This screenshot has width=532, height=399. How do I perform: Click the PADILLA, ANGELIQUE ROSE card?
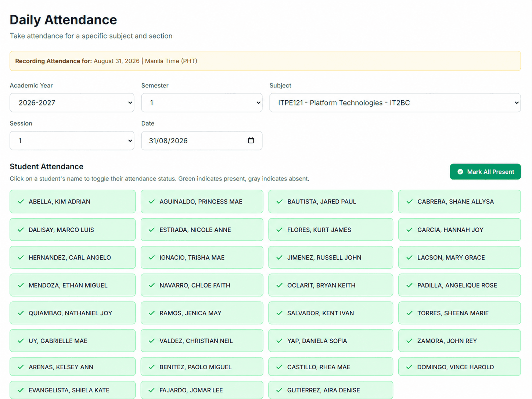click(x=460, y=285)
